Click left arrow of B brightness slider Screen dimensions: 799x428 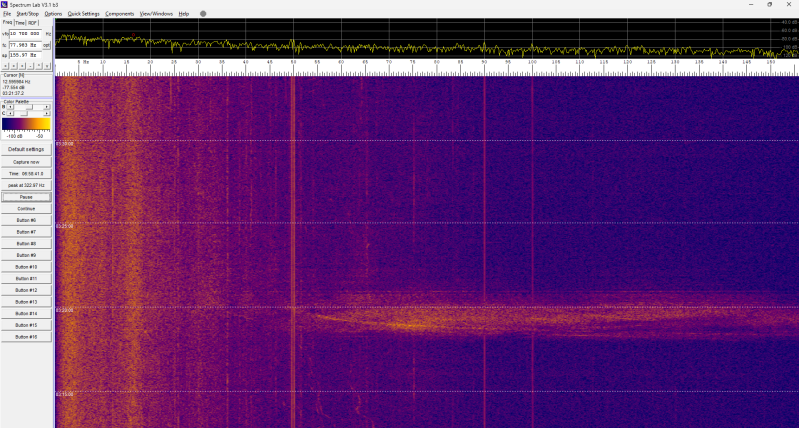(x=10, y=107)
